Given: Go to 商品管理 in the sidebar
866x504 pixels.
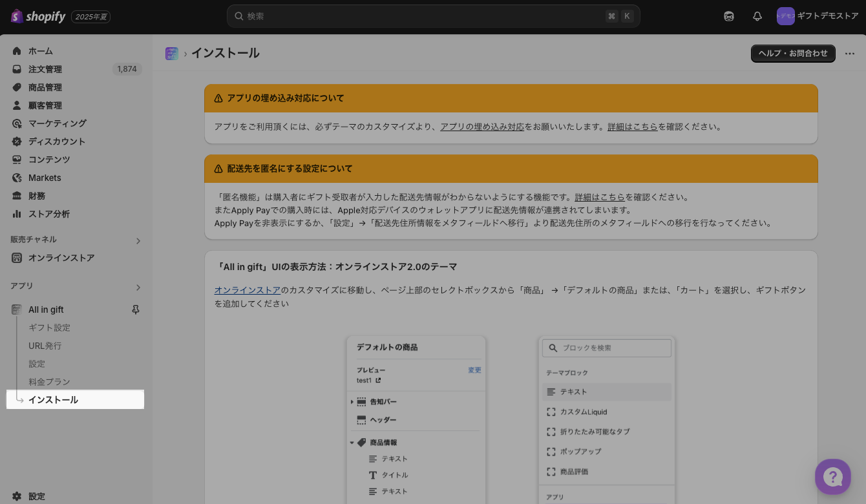Looking at the screenshot, I should click(x=45, y=87).
